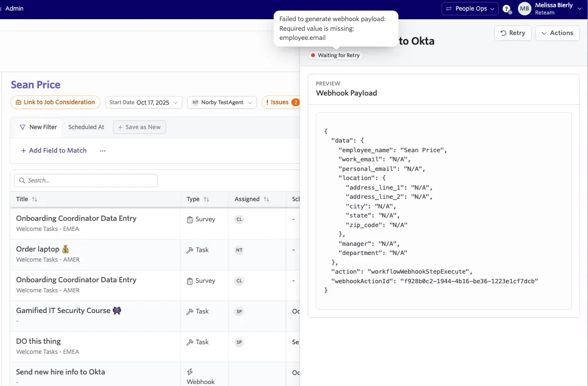
Task: Click Link to Job Consideration button
Action: 55,102
